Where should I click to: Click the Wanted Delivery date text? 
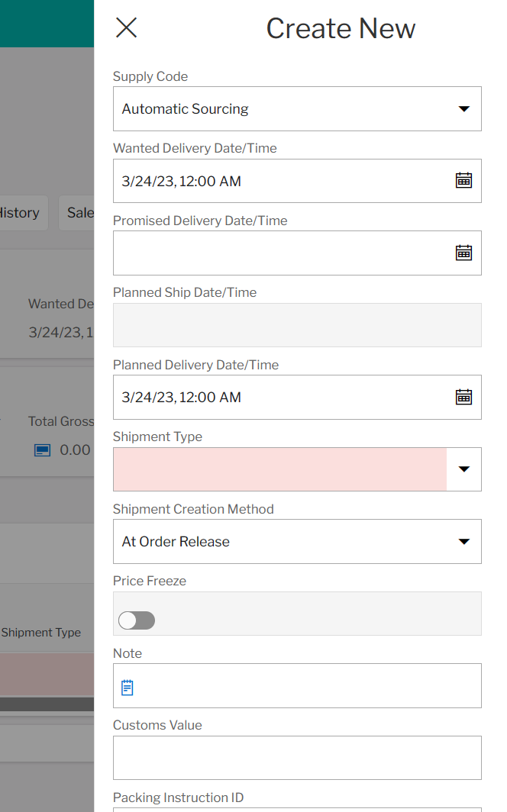(181, 182)
